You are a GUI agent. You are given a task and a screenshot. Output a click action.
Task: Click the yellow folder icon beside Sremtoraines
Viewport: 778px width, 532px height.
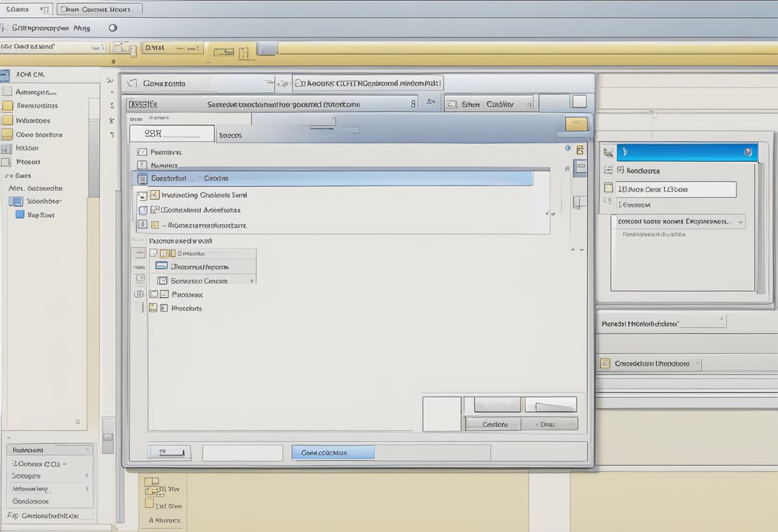click(7, 106)
